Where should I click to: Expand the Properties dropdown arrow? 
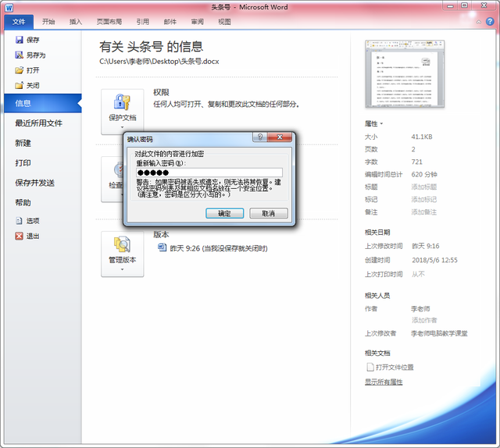[381, 123]
